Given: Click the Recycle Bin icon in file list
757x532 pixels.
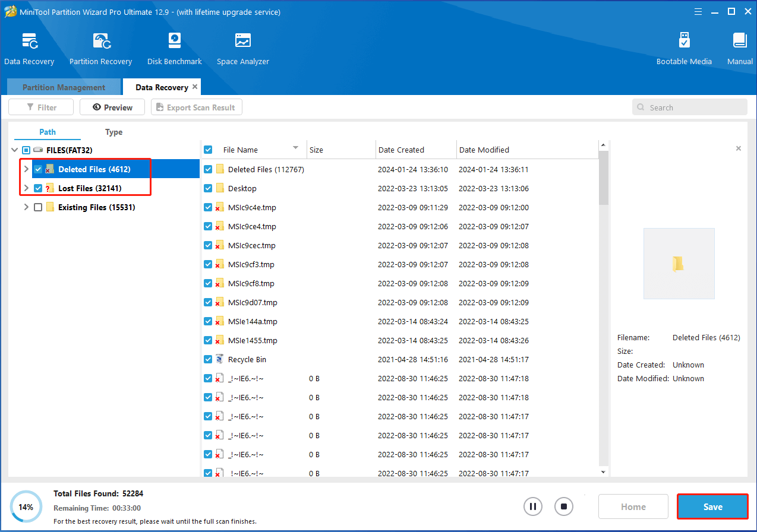Looking at the screenshot, I should 219,359.
